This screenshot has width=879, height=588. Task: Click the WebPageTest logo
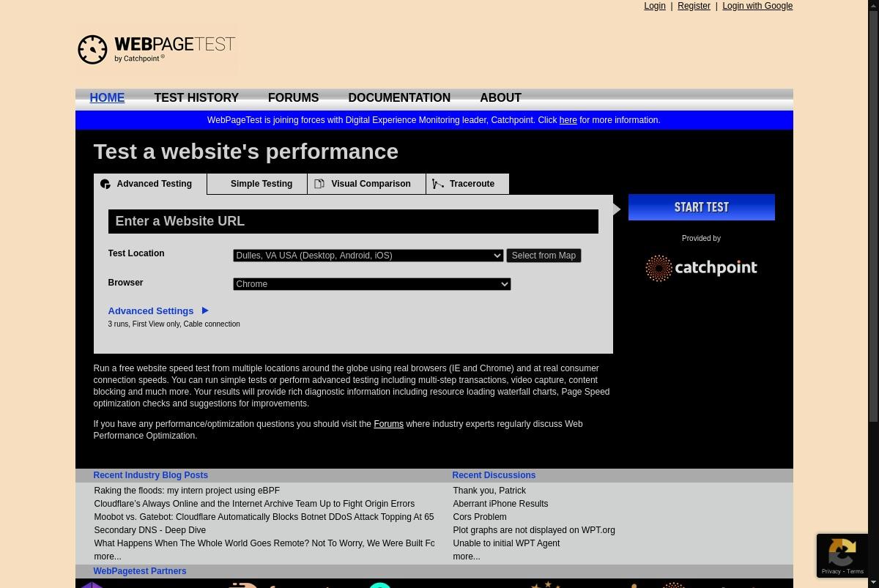[x=156, y=49]
